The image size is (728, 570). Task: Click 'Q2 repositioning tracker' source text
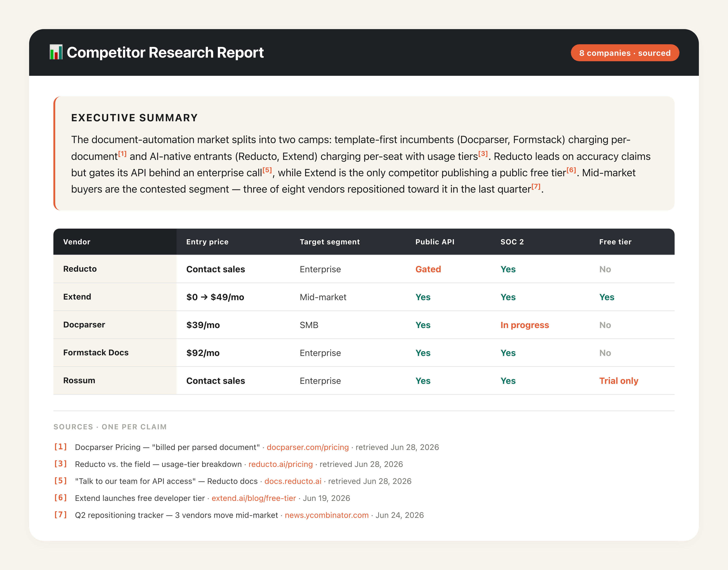[119, 515]
